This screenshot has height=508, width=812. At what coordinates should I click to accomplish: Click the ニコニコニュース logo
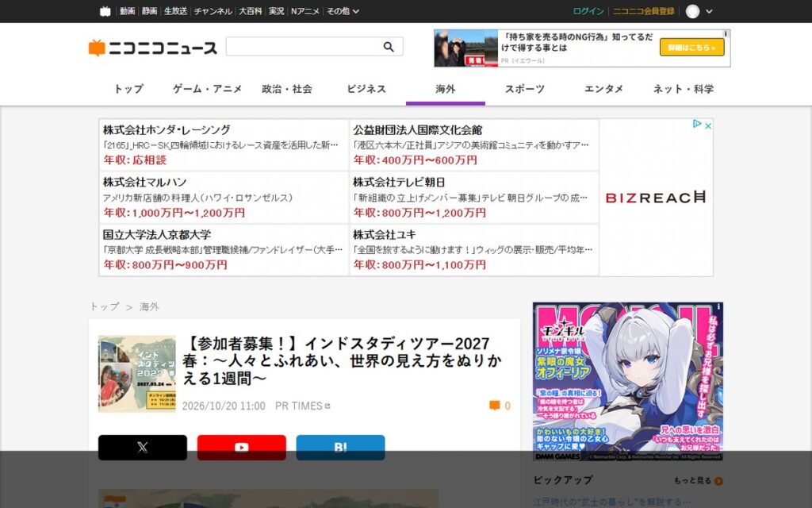tap(153, 48)
